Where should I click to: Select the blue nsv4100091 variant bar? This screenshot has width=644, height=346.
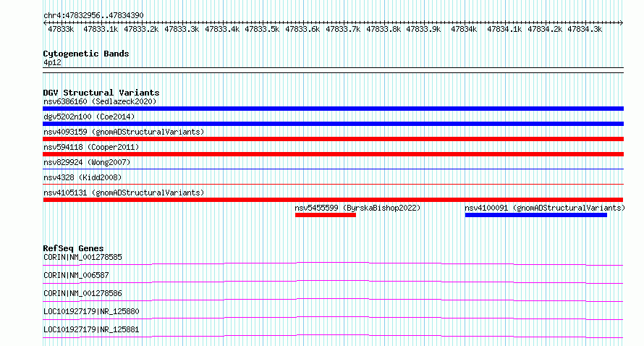536,215
